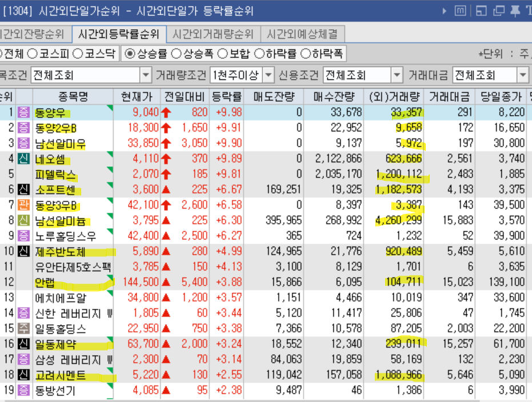Sort by the 매도잔량 column header

(x=274, y=97)
